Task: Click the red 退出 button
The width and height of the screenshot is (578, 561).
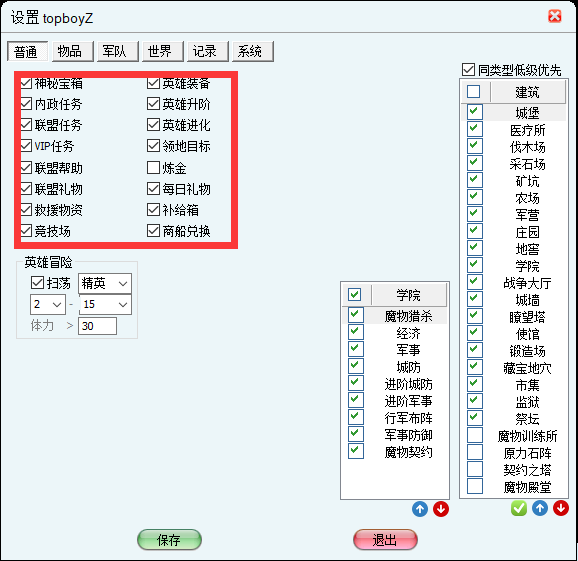Action: pos(385,540)
